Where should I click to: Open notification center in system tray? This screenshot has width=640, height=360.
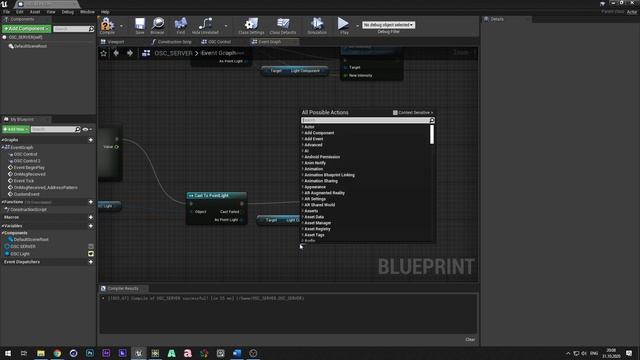pos(629,353)
